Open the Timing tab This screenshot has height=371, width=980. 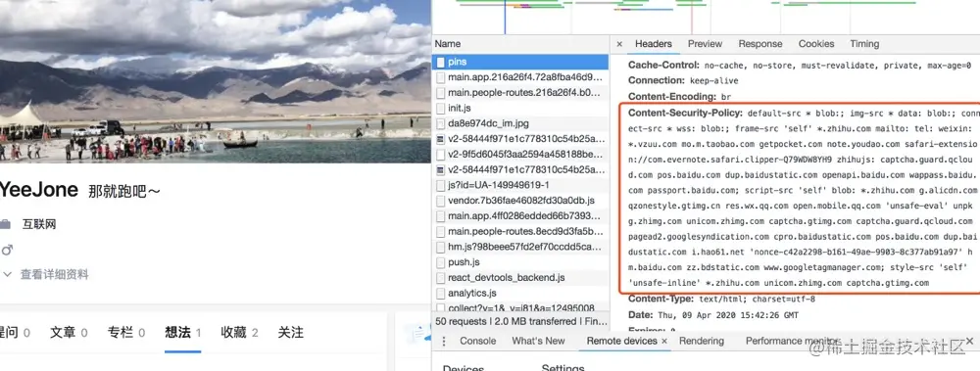click(x=864, y=44)
